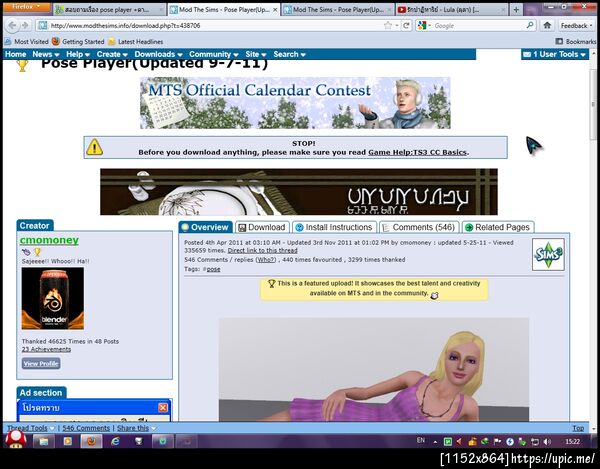The image size is (600, 469).
Task: Click the URL address field
Action: tap(214, 26)
